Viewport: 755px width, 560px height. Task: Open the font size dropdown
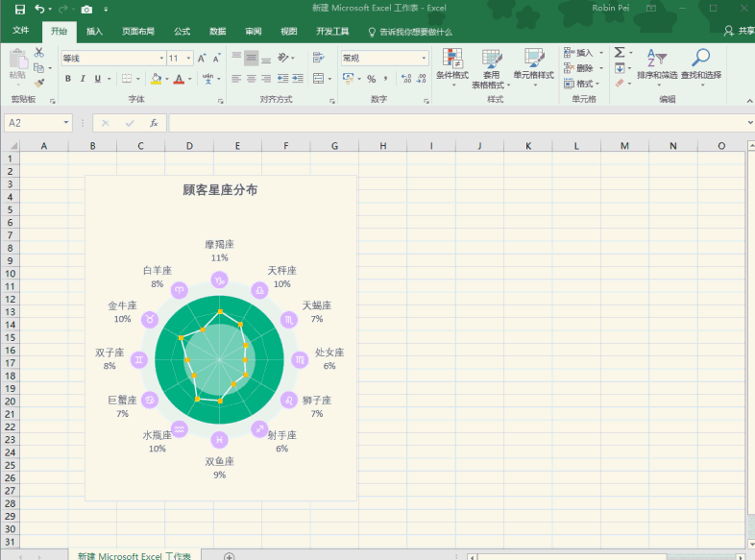coord(188,59)
